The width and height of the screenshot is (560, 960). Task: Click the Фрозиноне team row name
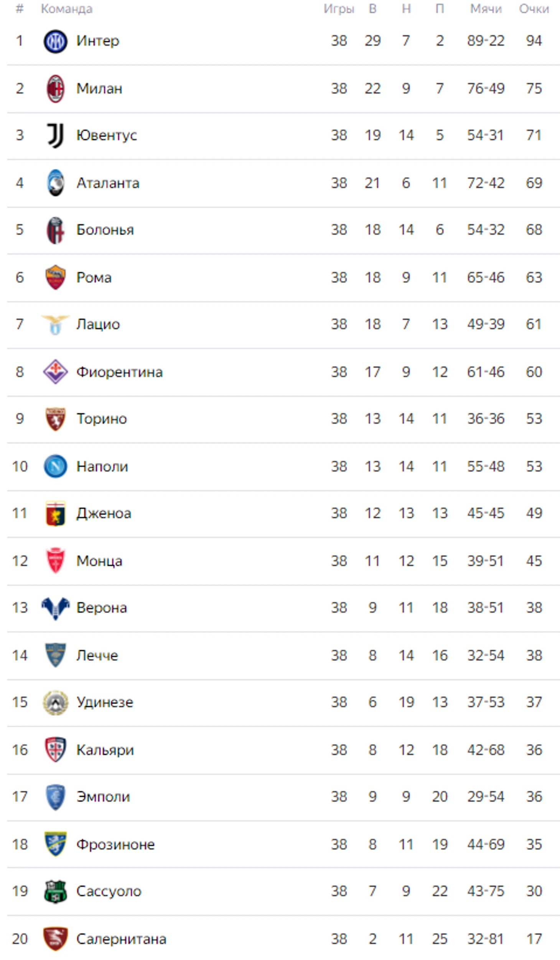tap(115, 844)
